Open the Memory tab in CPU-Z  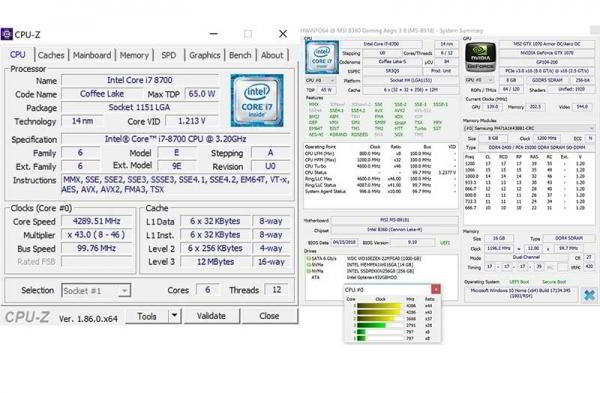point(134,55)
